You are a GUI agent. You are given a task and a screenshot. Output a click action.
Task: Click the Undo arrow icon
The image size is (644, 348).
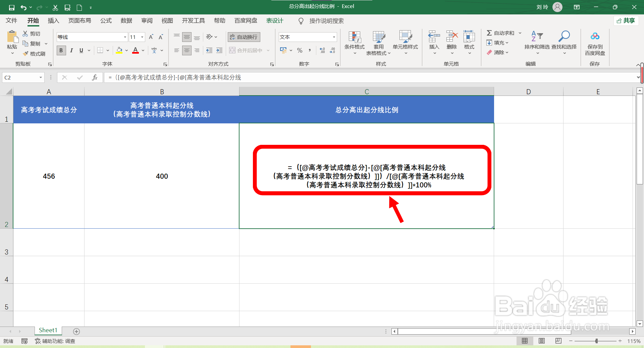[23, 7]
